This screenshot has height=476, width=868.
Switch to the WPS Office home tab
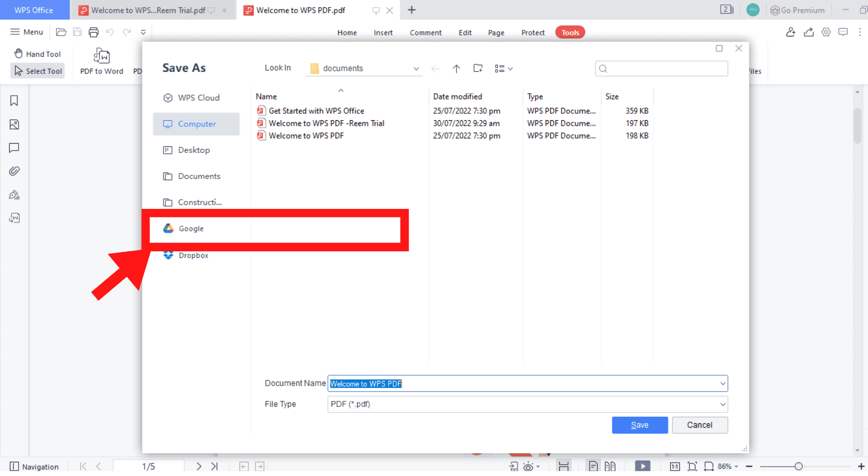click(x=34, y=10)
